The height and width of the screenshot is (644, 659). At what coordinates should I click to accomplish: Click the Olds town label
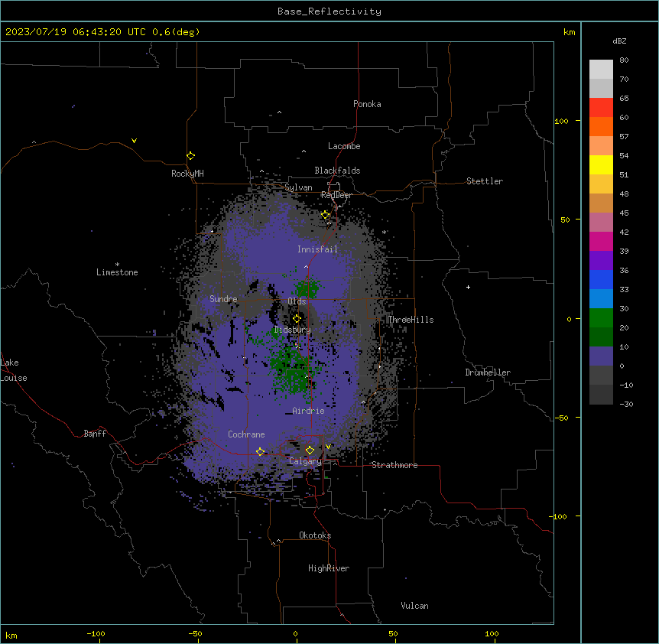[297, 301]
